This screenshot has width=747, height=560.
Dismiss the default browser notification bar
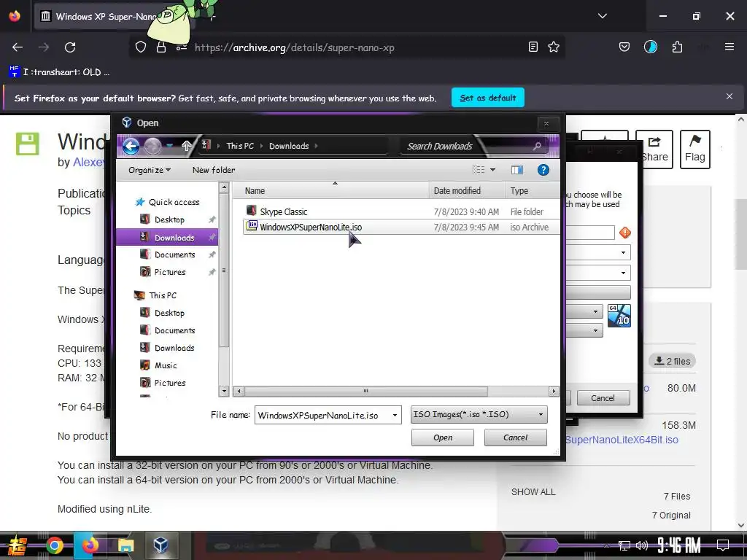tap(729, 97)
